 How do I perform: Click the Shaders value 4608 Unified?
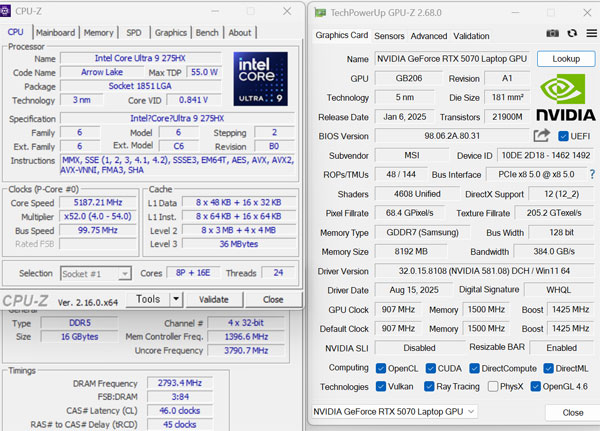(x=417, y=194)
